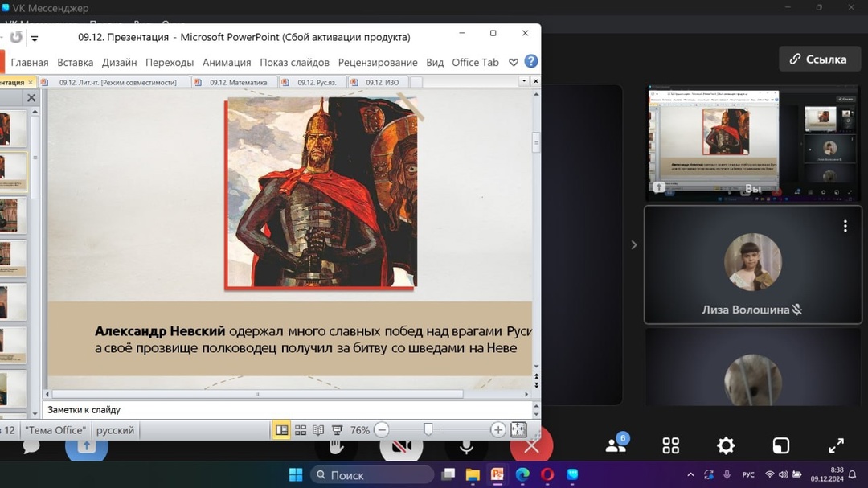
Task: Toggle the microphone in VK call
Action: [x=466, y=447]
